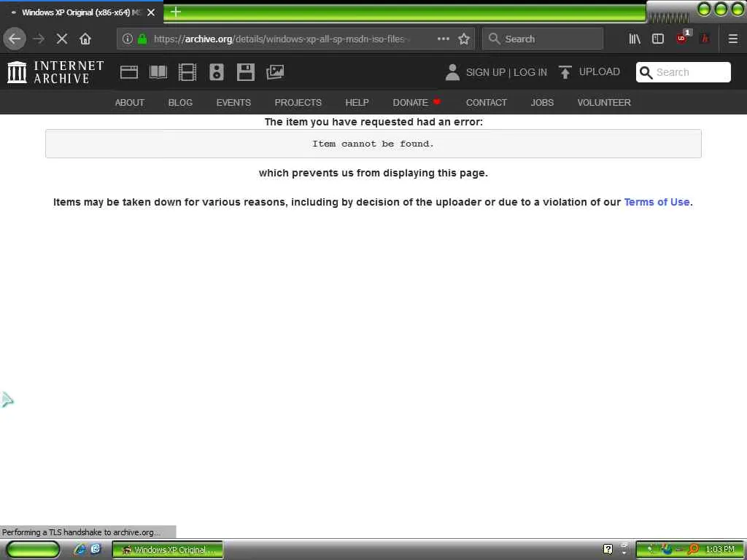Open the Texts book icon

click(x=158, y=72)
